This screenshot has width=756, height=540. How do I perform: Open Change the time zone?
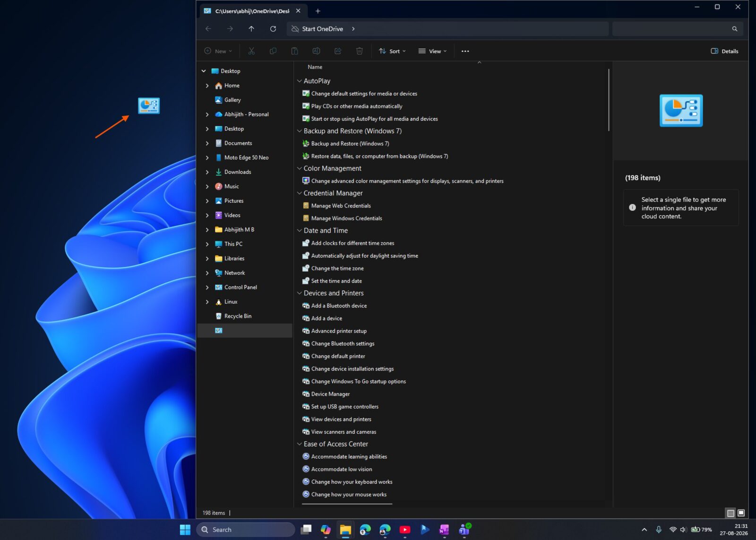(x=337, y=269)
